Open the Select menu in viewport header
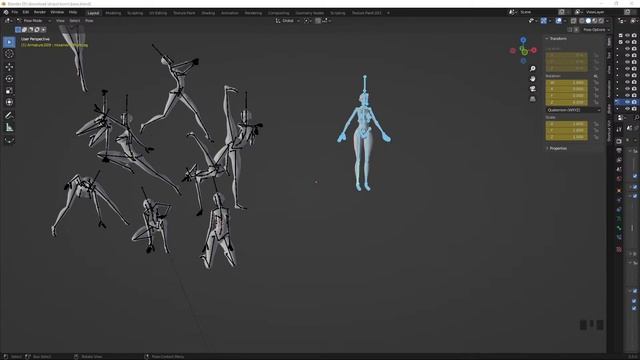640x360 pixels. point(75,21)
